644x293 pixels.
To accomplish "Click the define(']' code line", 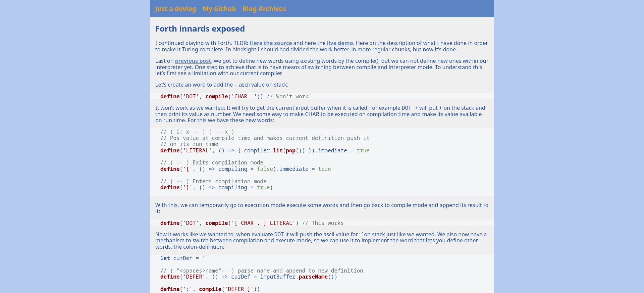I will point(217,188).
